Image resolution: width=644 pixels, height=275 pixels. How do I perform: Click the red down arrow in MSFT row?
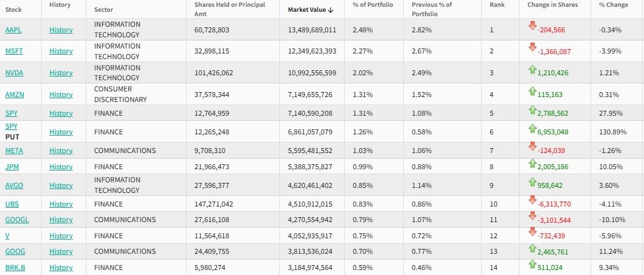click(x=532, y=47)
